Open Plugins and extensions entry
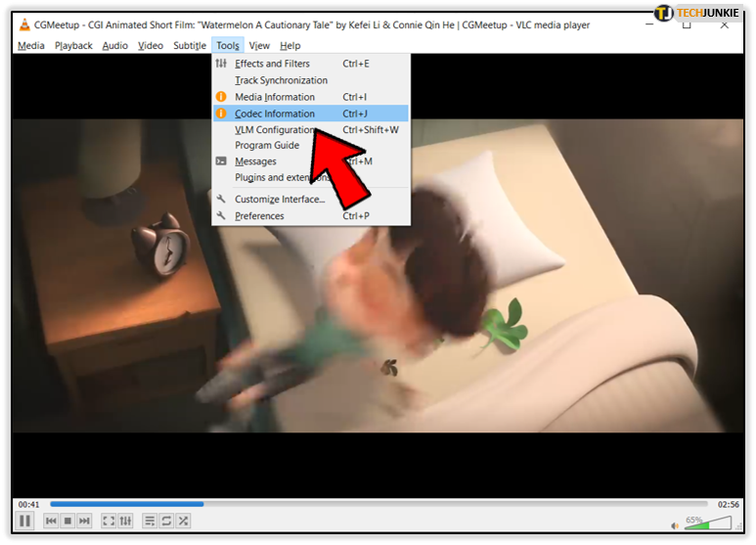Image resolution: width=756 pixels, height=545 pixels. [311, 177]
